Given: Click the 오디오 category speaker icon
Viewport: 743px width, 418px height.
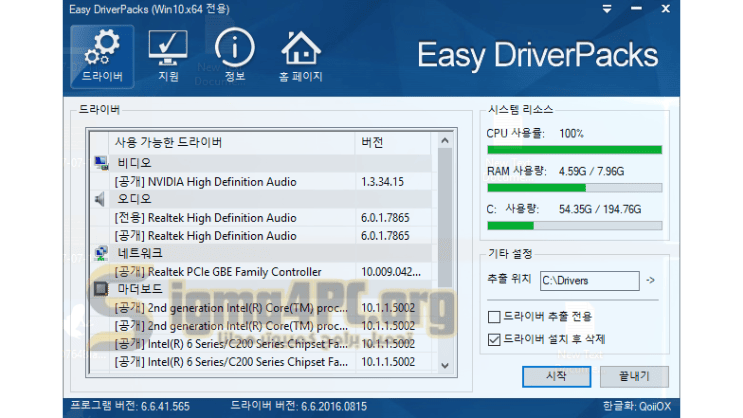Looking at the screenshot, I should (100, 199).
